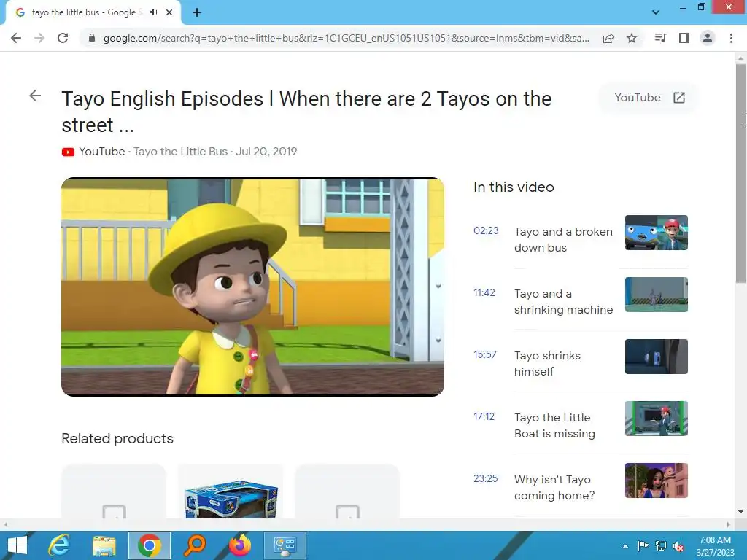
Task: Jump to 17:12 timestamp
Action: click(484, 416)
